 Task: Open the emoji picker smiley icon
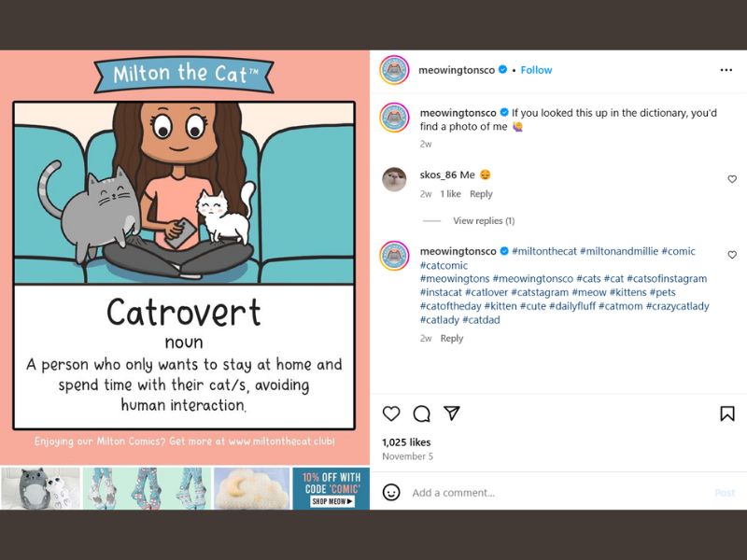tap(391, 492)
